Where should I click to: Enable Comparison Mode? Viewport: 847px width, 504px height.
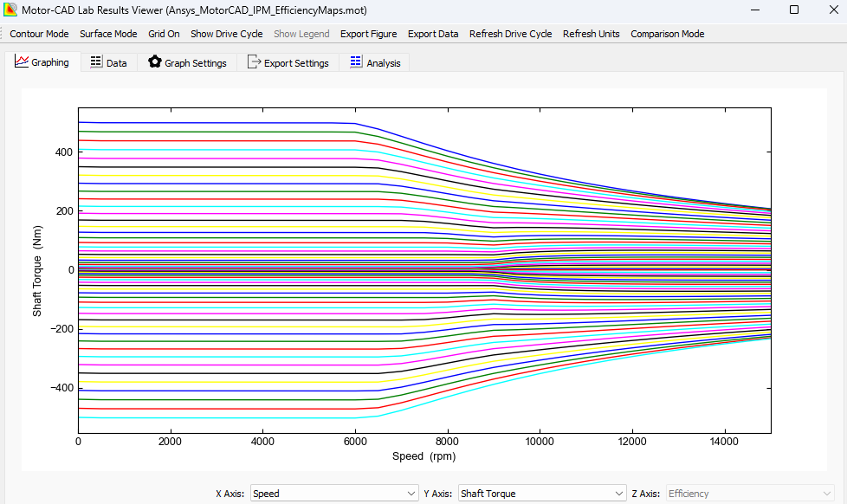pyautogui.click(x=667, y=34)
